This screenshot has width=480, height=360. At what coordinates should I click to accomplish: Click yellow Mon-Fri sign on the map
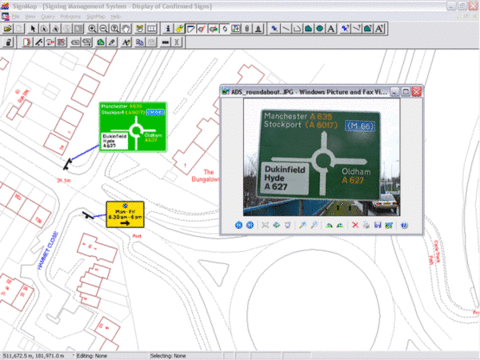(125, 215)
